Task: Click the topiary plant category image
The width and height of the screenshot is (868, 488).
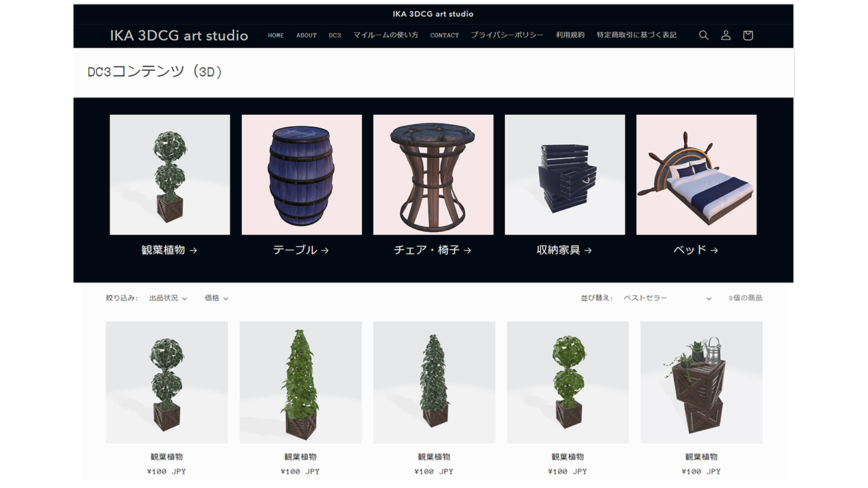Action: (170, 175)
